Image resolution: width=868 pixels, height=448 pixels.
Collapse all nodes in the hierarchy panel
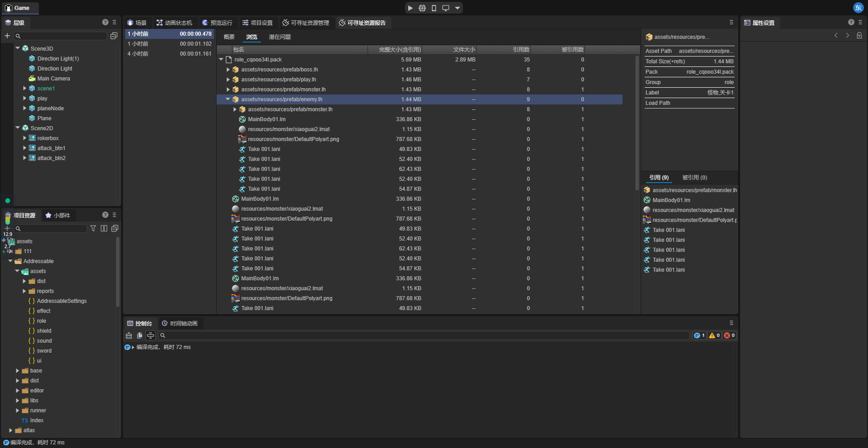114,36
